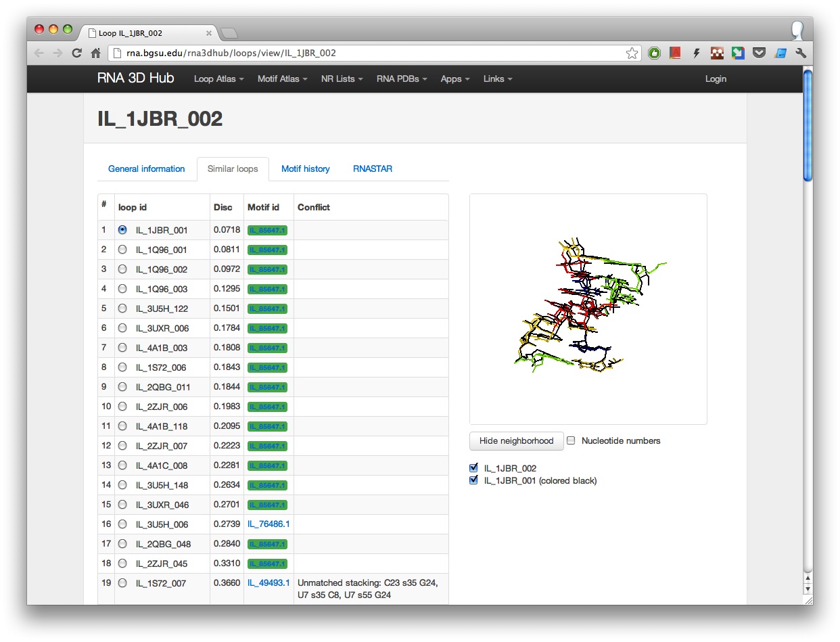Click the page's vertical scrollbar thumb
Screen dimensions: 840x642
(807, 125)
